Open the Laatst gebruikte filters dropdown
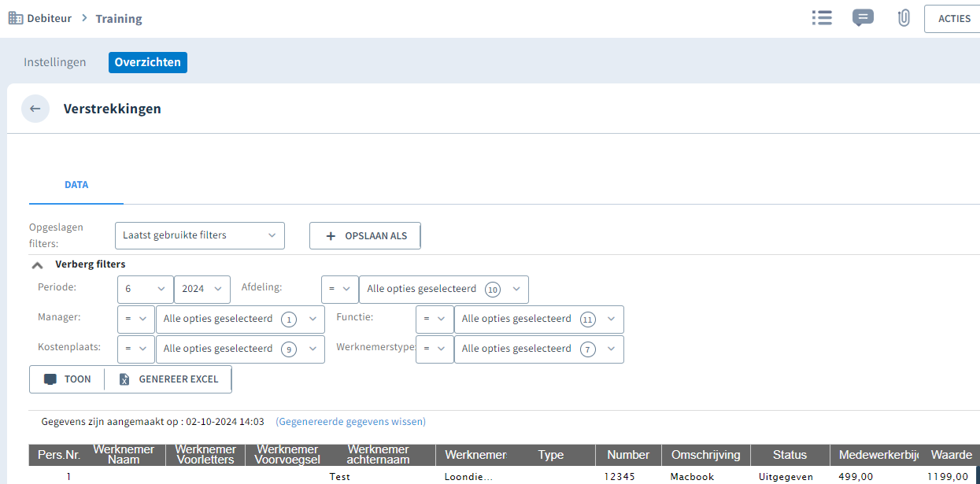The image size is (980, 484). (x=200, y=235)
